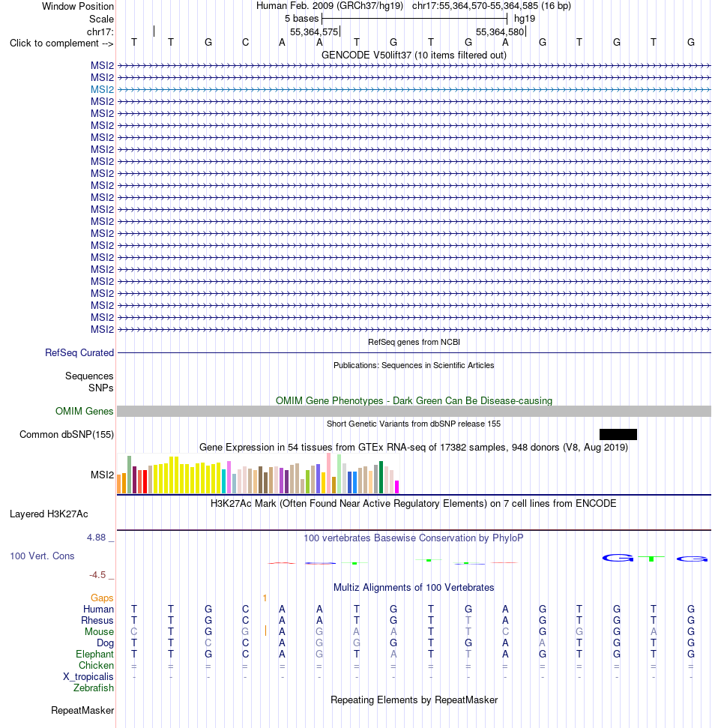Click the orange insertion bar in Mouse row

tap(265, 631)
